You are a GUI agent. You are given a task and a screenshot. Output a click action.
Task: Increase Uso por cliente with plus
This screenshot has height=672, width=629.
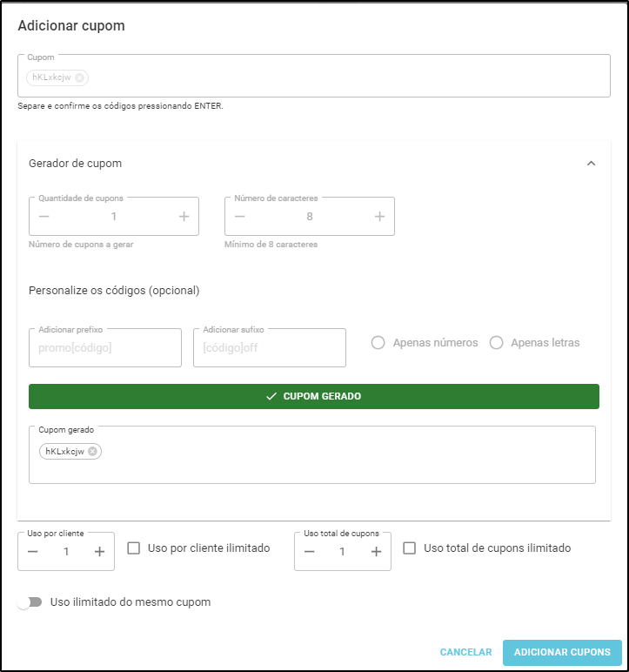pos(99,552)
